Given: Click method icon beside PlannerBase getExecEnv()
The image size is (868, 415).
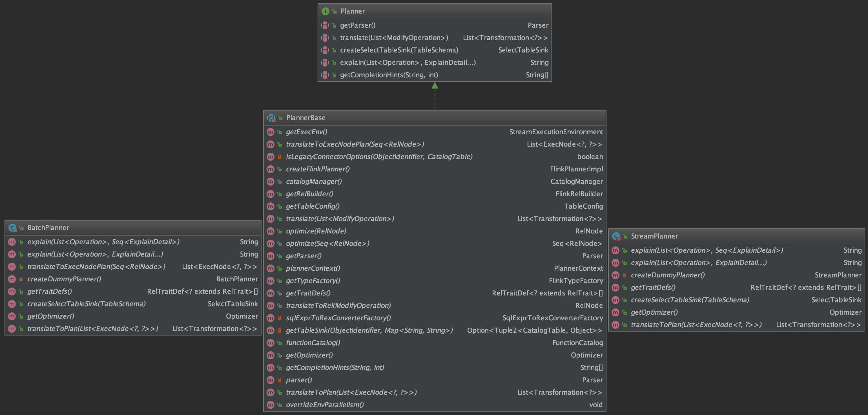Looking at the screenshot, I should coord(271,132).
